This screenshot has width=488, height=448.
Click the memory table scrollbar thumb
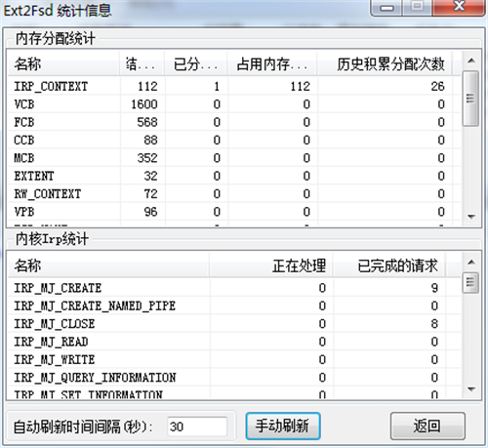470,98
